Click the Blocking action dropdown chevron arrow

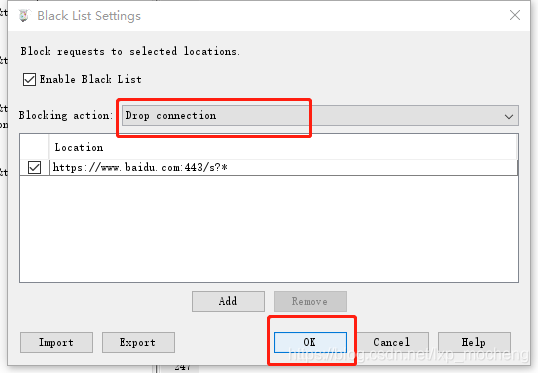click(x=509, y=116)
